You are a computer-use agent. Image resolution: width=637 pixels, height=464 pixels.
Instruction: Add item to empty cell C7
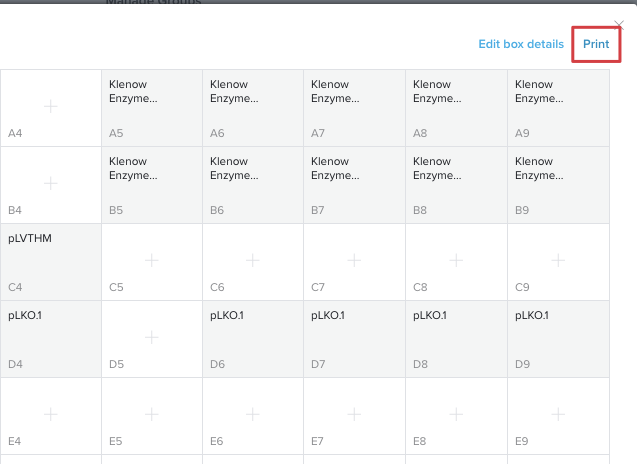click(354, 262)
